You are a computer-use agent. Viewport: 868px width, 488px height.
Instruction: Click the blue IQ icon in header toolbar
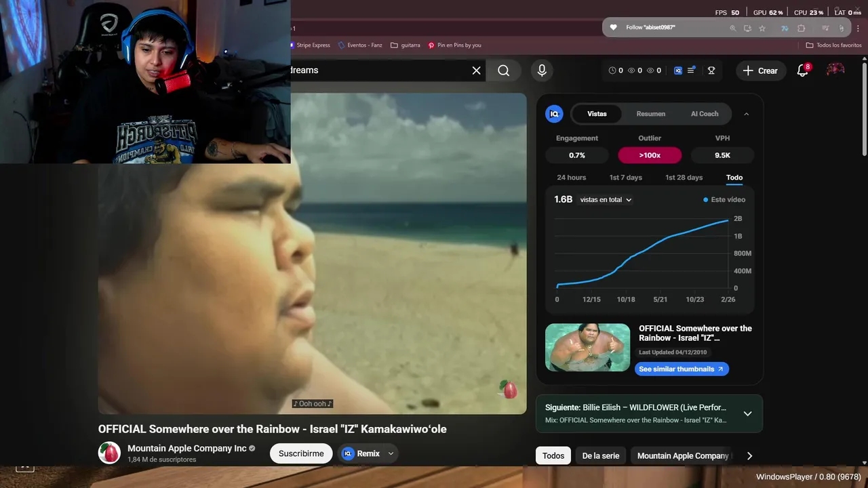[x=678, y=70]
